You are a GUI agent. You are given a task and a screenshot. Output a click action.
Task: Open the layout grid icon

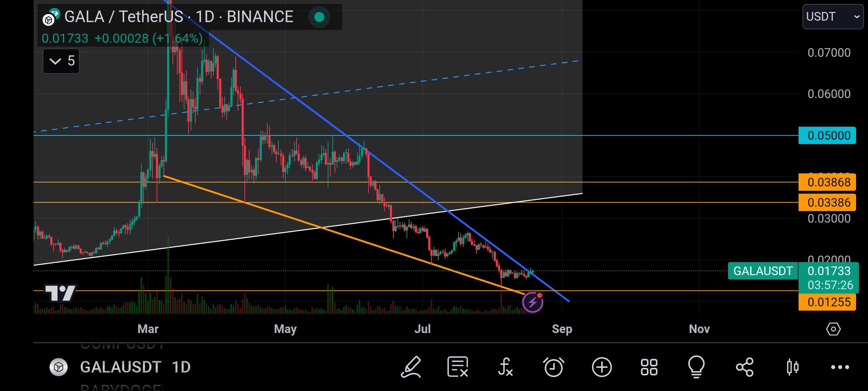point(649,367)
